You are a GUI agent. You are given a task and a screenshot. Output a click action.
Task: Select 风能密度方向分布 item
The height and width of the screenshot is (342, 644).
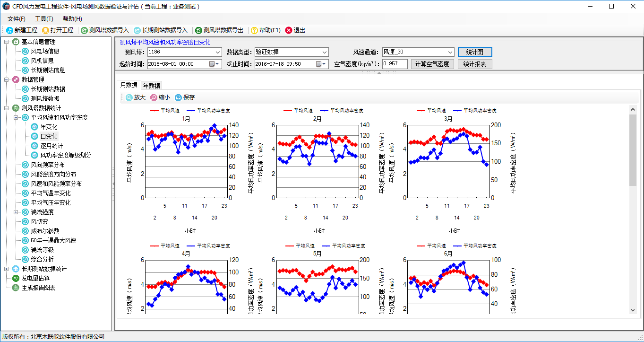click(x=53, y=174)
